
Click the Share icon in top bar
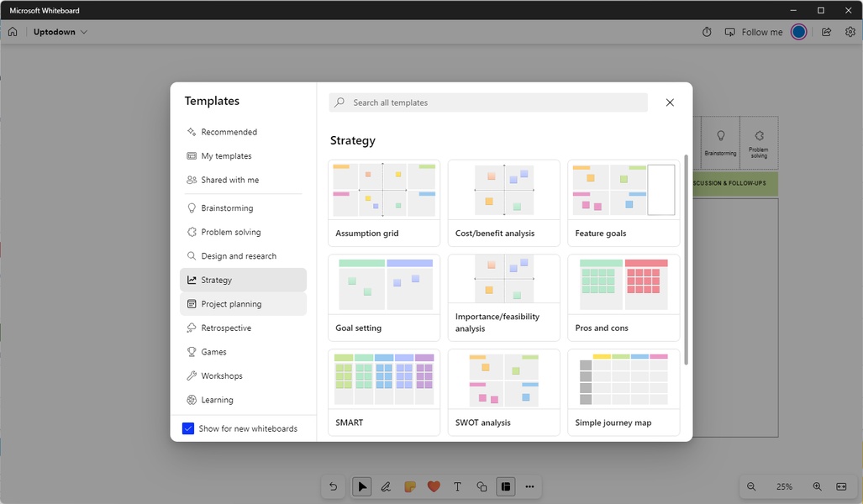pyautogui.click(x=826, y=32)
